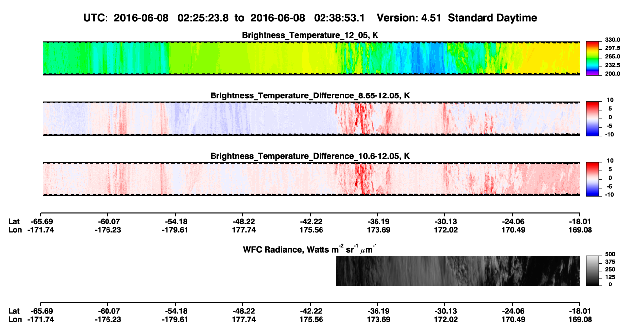Viewport: 644px width, 330px height.
Task: Select the 12.05 brightness temperature image strip
Action: click(311, 58)
